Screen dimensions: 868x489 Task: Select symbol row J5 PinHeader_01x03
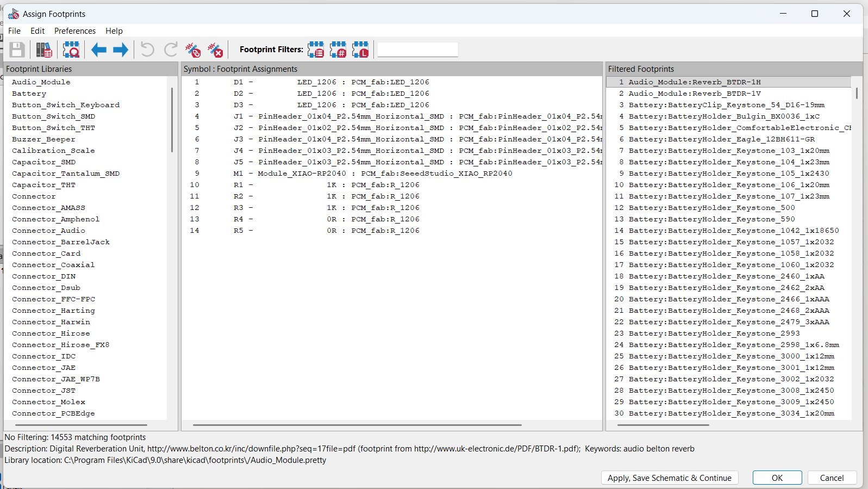point(392,162)
